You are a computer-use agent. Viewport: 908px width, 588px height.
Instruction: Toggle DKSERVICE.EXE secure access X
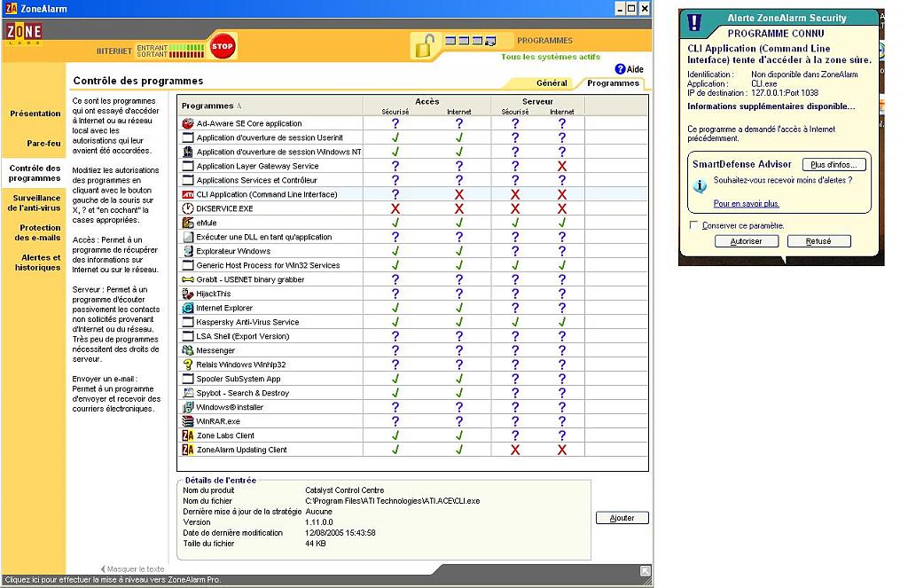[x=395, y=208]
